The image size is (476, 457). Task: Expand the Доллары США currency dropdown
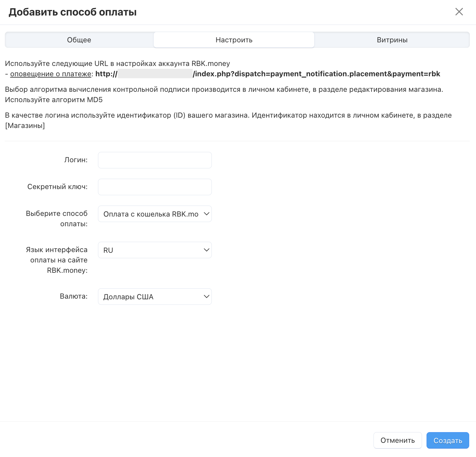click(x=155, y=297)
